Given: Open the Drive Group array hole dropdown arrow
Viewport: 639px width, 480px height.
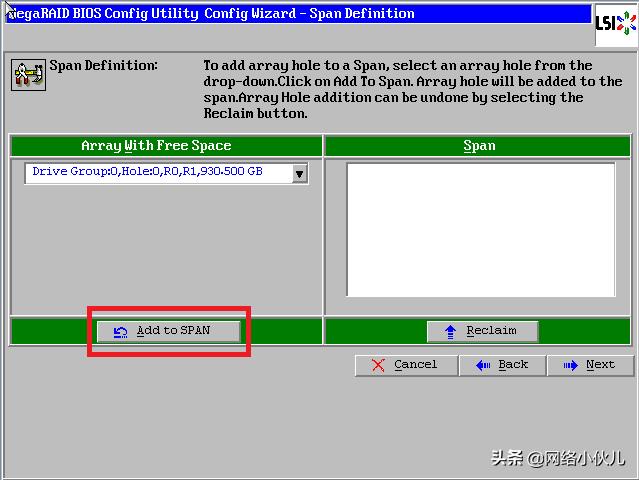Looking at the screenshot, I should (300, 174).
